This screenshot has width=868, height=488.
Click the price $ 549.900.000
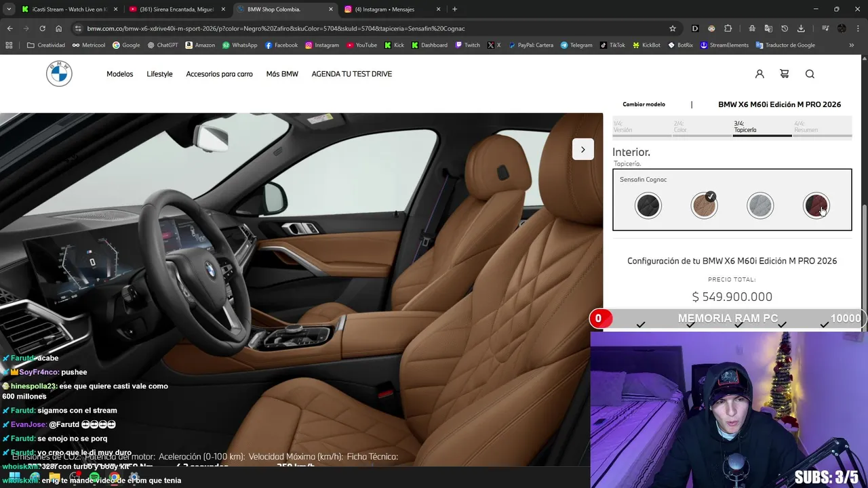coord(732,297)
